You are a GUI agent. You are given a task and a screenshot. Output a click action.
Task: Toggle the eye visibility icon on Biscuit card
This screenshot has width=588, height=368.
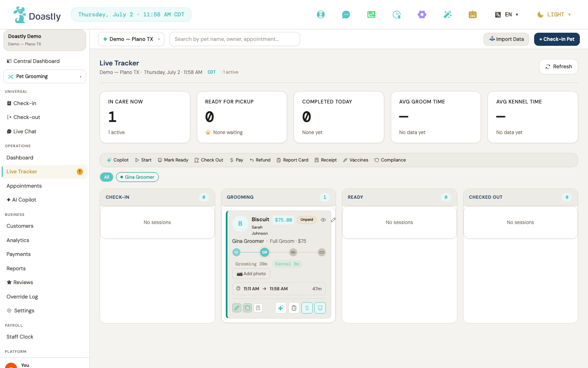[x=323, y=220]
